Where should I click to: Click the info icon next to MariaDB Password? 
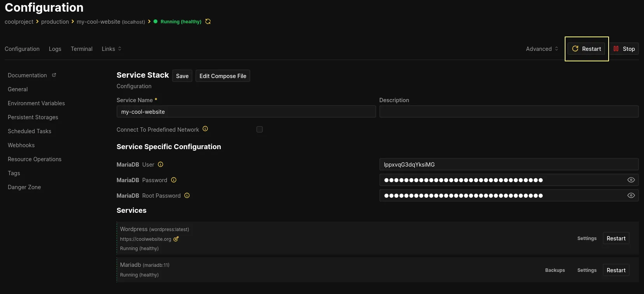(174, 180)
